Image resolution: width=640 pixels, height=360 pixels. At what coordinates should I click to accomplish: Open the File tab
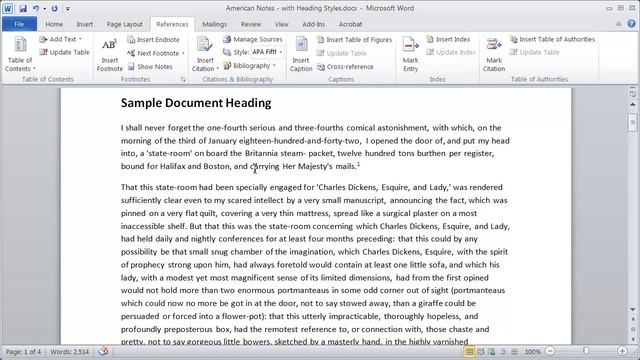click(19, 24)
